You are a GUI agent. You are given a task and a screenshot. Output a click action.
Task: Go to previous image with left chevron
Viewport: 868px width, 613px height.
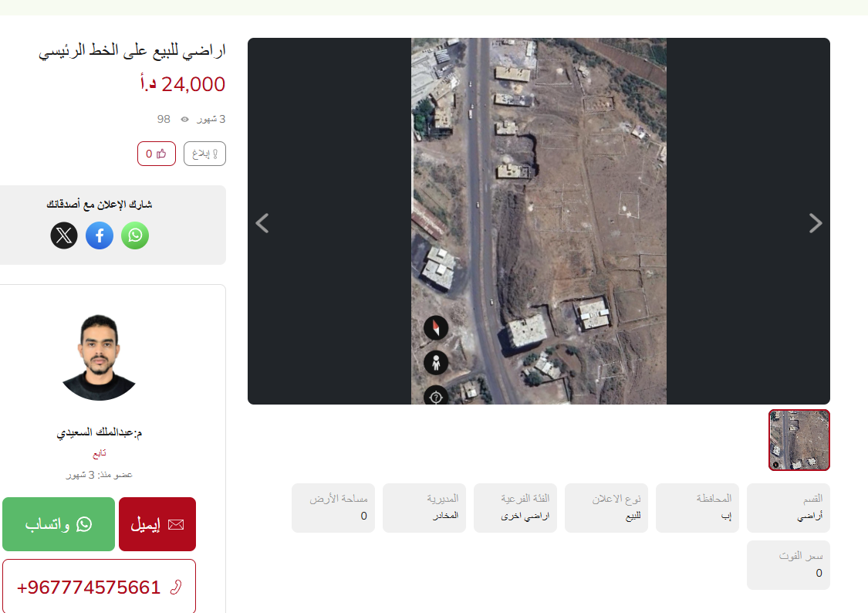(x=262, y=223)
